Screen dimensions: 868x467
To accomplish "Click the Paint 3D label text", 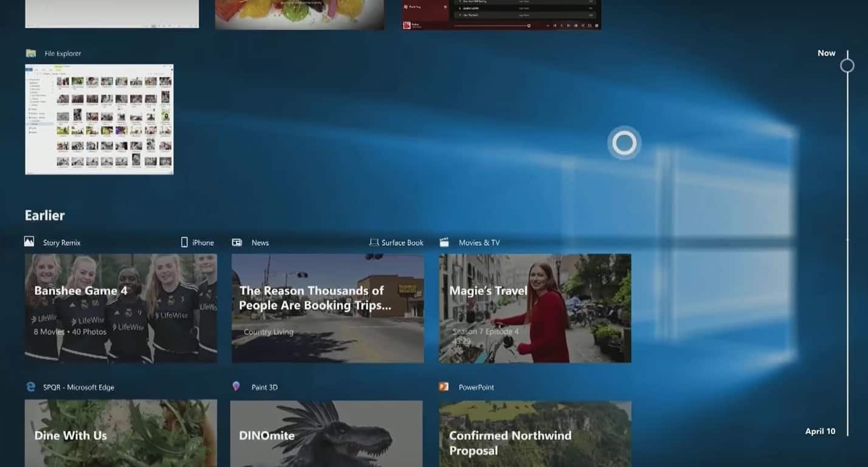I will tap(264, 387).
